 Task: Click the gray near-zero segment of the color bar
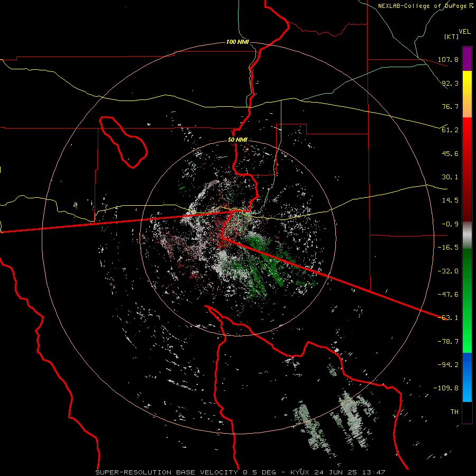click(467, 235)
